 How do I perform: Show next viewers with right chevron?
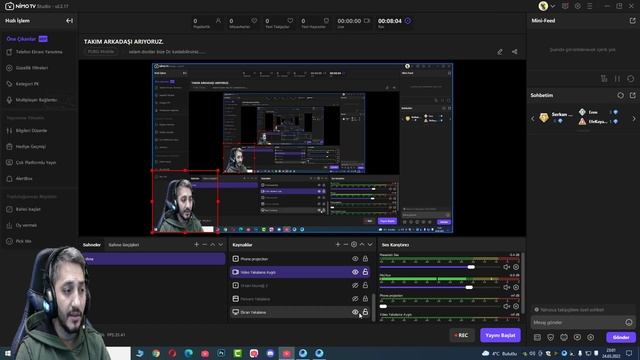coord(634,118)
